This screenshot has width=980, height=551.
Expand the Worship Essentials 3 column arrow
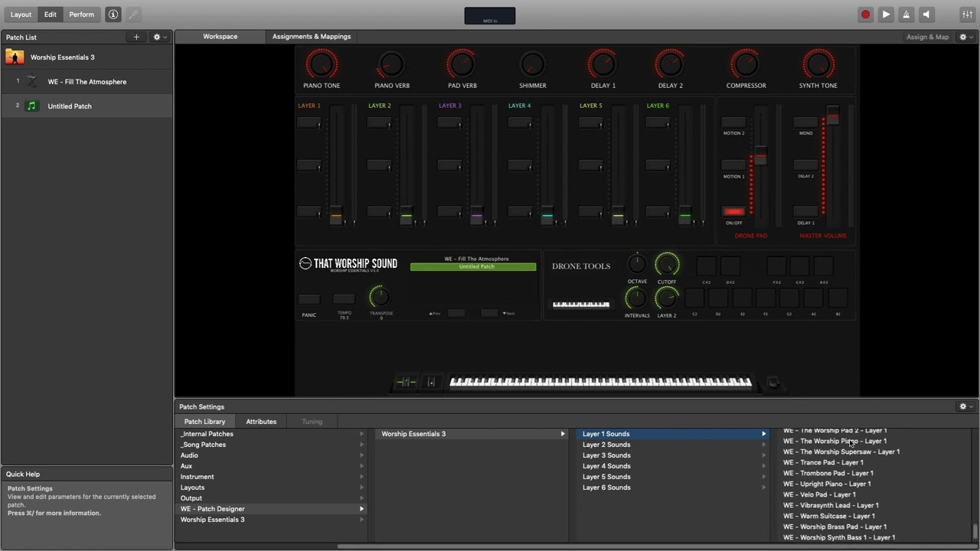[563, 434]
